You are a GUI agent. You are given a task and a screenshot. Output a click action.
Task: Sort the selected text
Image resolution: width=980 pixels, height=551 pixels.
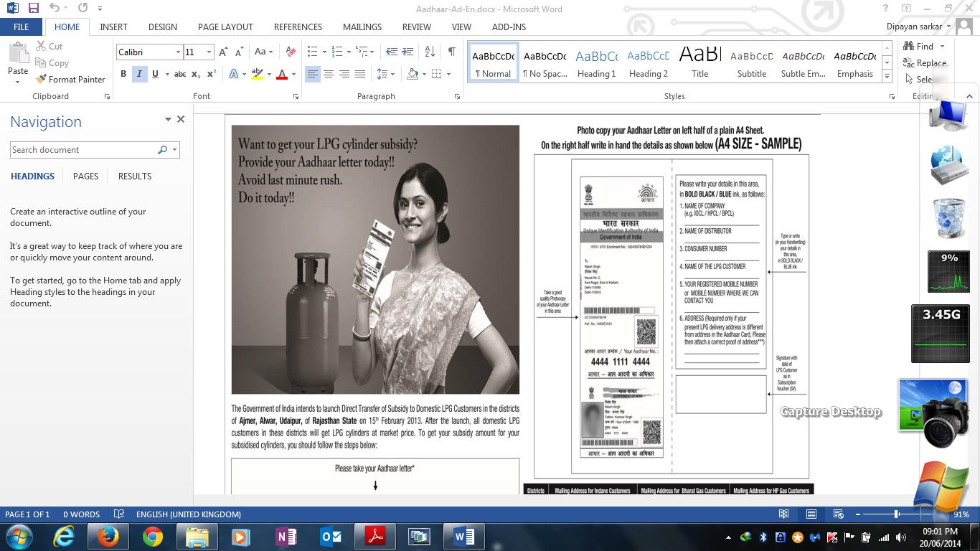[430, 52]
